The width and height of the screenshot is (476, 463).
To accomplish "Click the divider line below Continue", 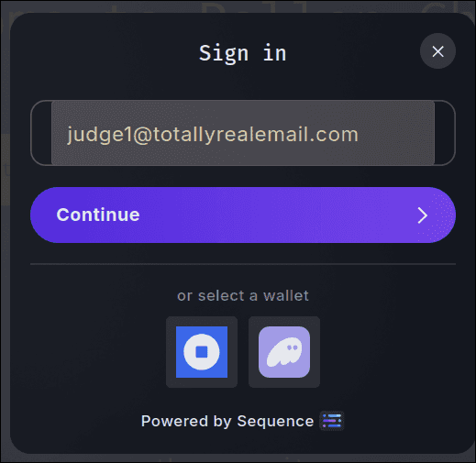I will click(x=243, y=263).
